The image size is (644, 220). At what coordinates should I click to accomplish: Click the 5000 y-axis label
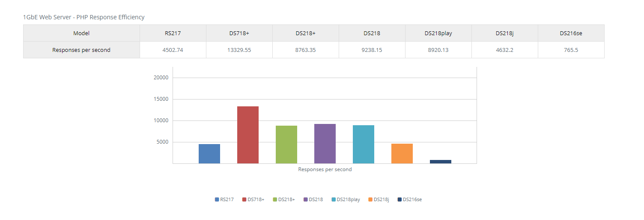[x=162, y=142]
